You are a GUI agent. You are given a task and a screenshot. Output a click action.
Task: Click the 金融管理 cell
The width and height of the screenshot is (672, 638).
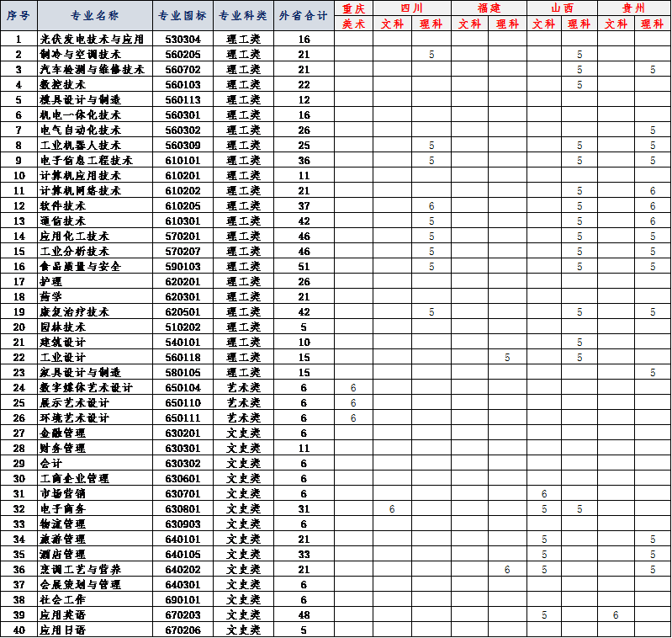tap(95, 433)
